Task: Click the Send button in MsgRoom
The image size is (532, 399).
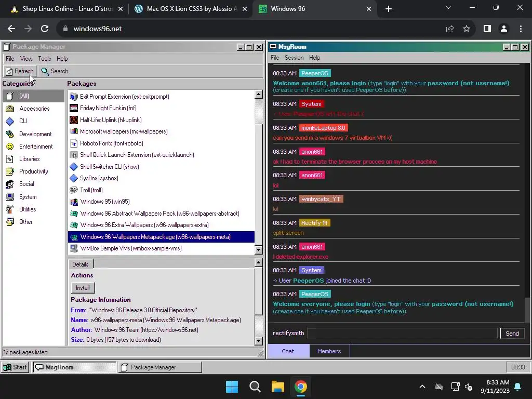Action: [x=512, y=334]
